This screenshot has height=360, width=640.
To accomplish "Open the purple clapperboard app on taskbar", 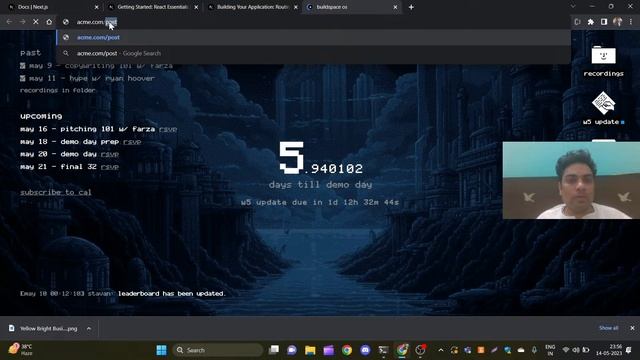I will [328, 350].
